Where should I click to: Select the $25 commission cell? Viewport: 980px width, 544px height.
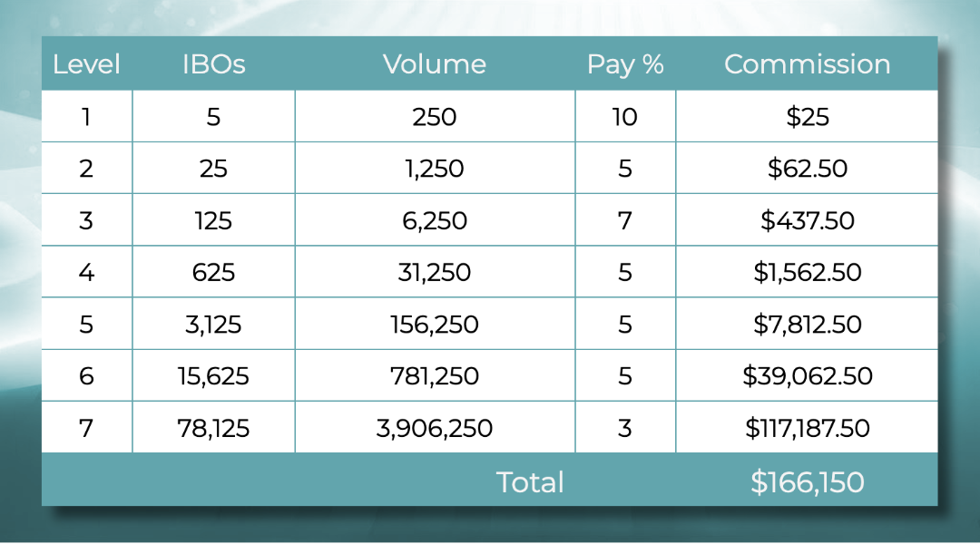pyautogui.click(x=807, y=117)
